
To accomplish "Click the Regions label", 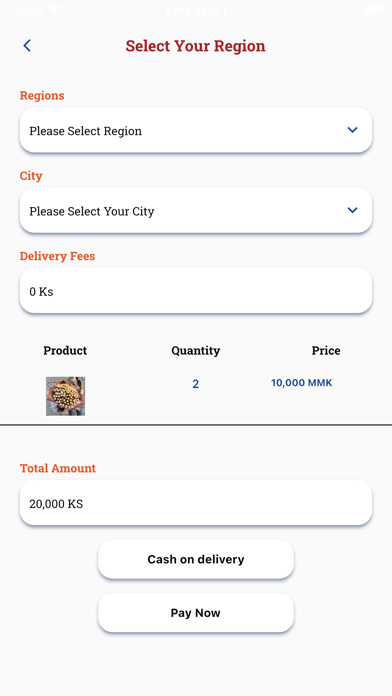I will point(42,95).
